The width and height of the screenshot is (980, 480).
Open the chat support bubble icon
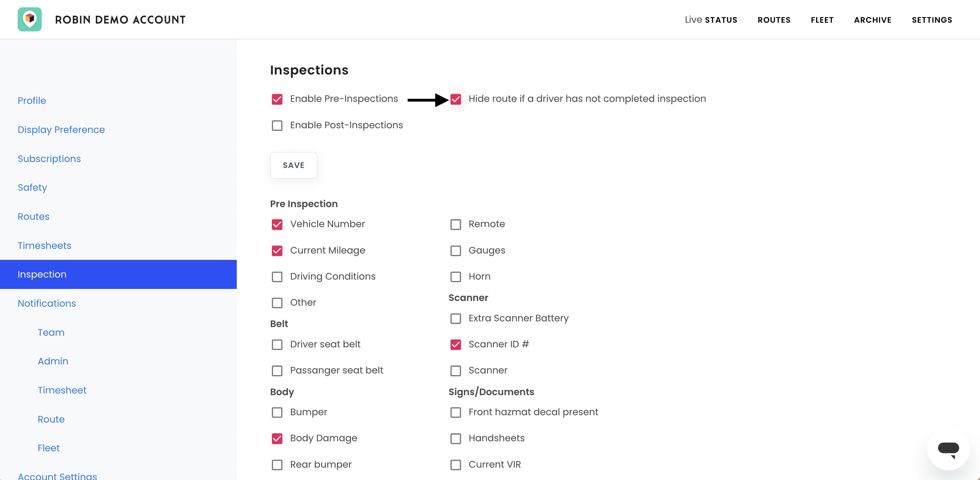948,450
